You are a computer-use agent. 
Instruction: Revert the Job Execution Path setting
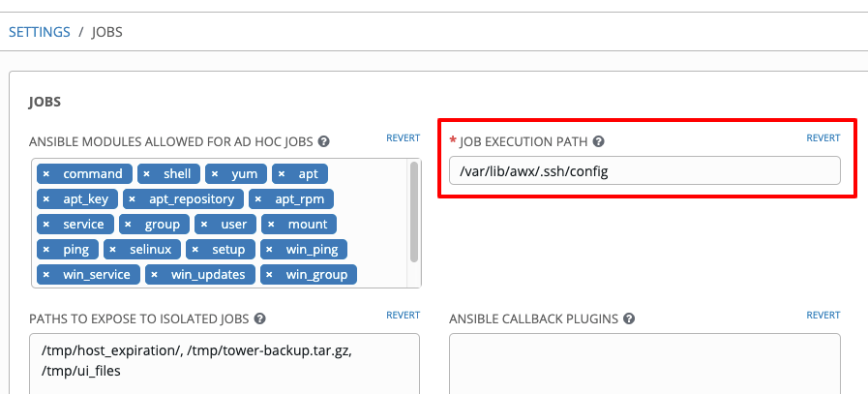coord(823,138)
